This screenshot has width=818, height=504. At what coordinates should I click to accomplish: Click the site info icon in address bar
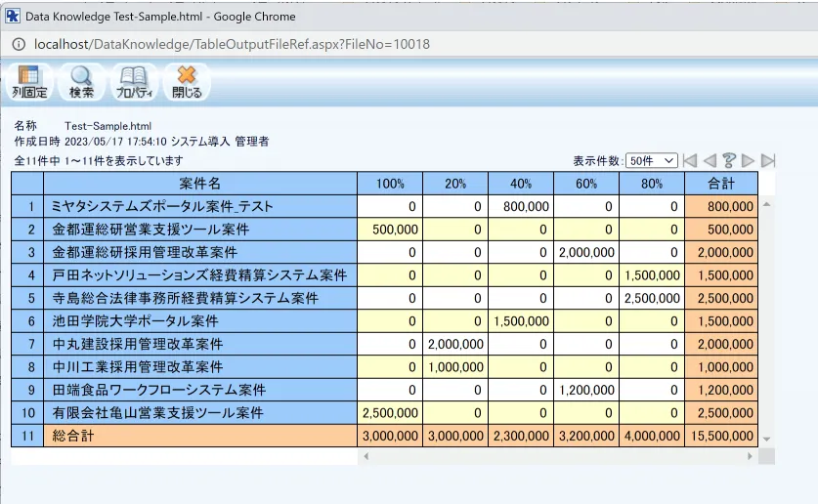[19, 44]
